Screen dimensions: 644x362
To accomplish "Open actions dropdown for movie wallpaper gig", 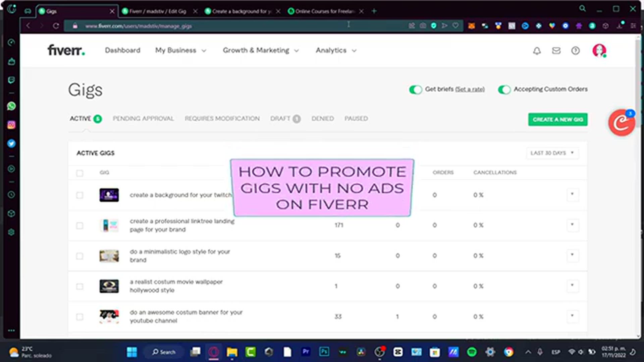I will coord(572,286).
